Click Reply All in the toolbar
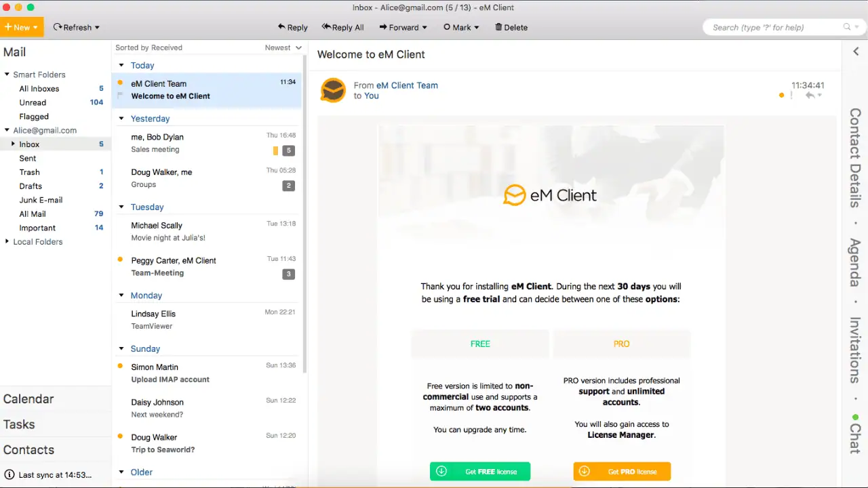This screenshot has height=488, width=868. click(x=342, y=27)
